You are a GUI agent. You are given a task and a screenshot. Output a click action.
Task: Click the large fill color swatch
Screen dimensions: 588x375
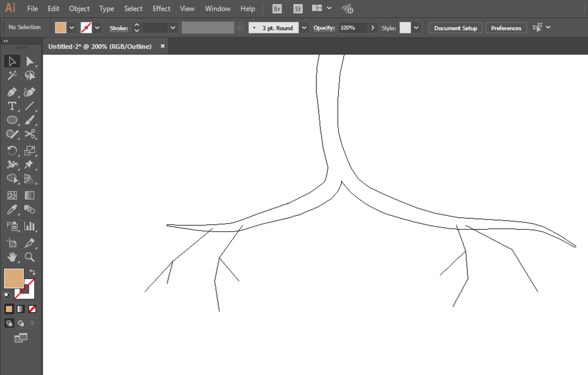point(14,278)
